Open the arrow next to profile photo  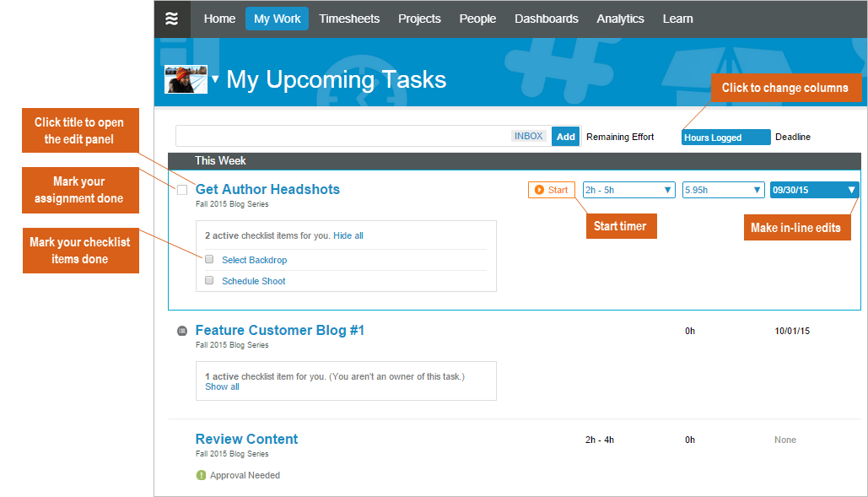[215, 79]
